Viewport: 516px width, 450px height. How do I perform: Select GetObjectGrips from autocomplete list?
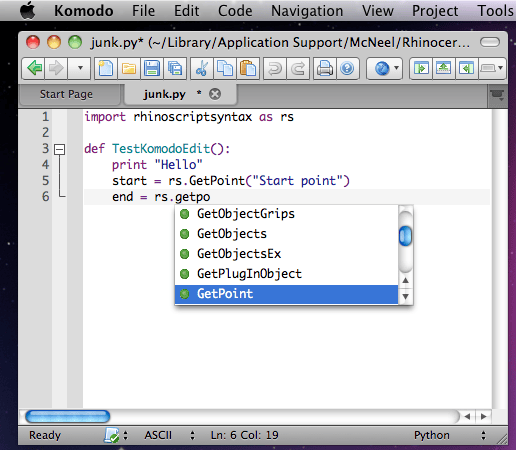pyautogui.click(x=286, y=214)
